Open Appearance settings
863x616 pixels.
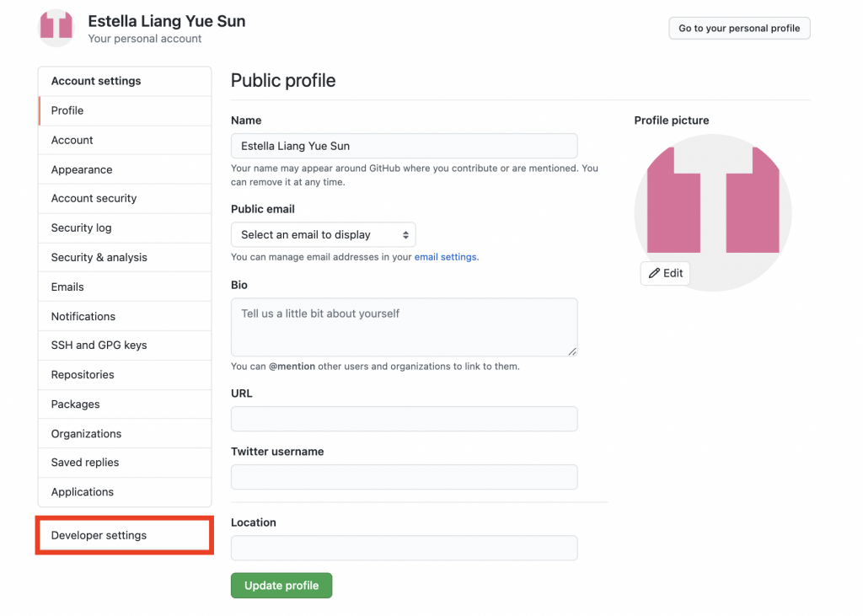point(125,169)
